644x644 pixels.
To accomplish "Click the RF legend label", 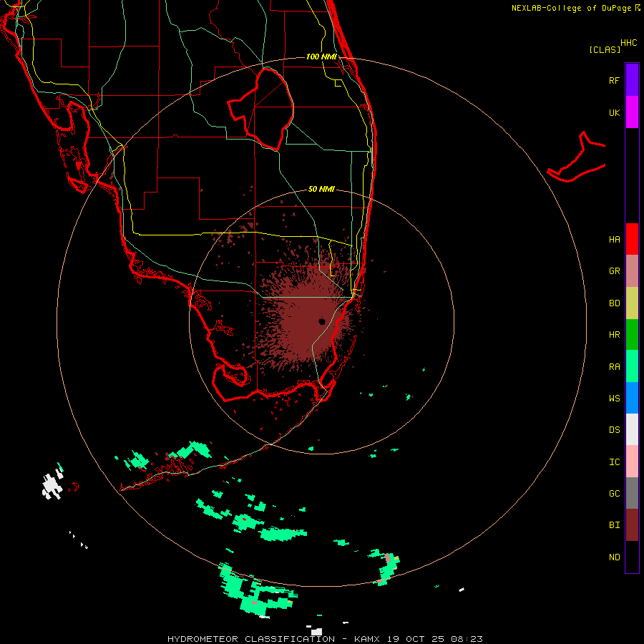I will click(x=614, y=80).
